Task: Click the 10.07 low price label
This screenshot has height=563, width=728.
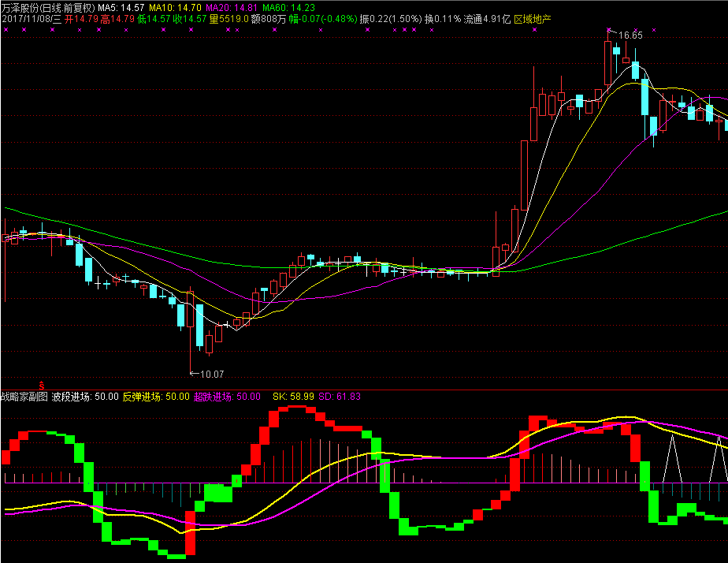Action: pyautogui.click(x=212, y=374)
